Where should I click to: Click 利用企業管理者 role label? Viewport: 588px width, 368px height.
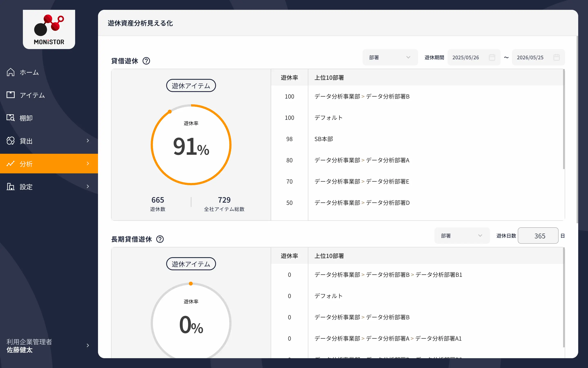(29, 342)
